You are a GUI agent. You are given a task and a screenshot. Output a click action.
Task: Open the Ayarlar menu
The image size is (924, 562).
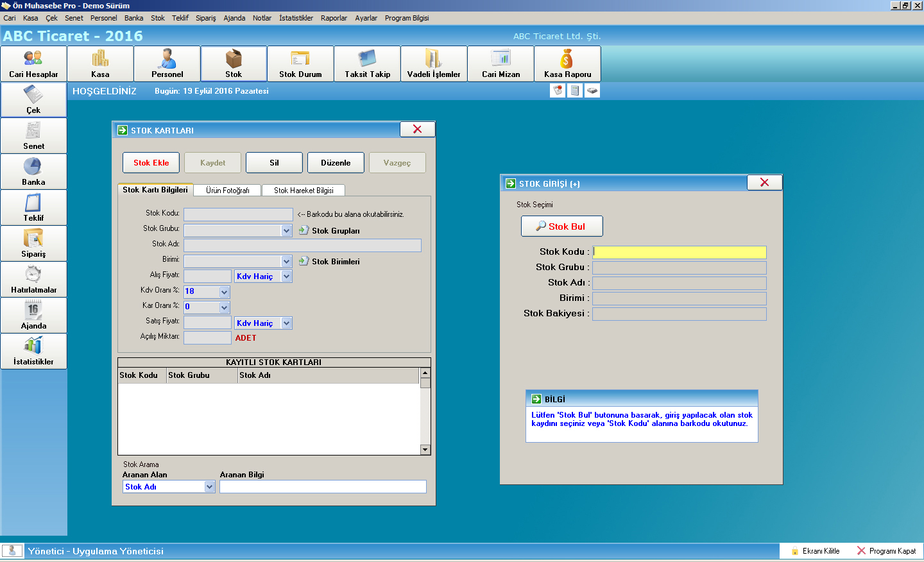pos(366,18)
